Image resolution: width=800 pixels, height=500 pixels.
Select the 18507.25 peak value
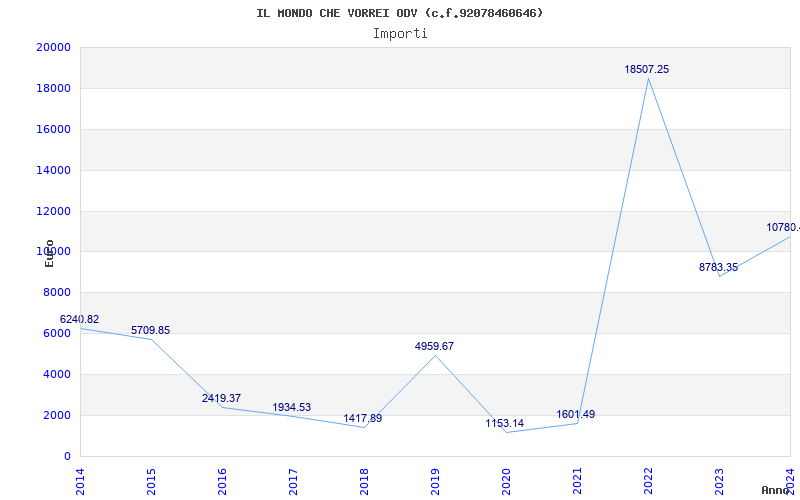coord(646,69)
